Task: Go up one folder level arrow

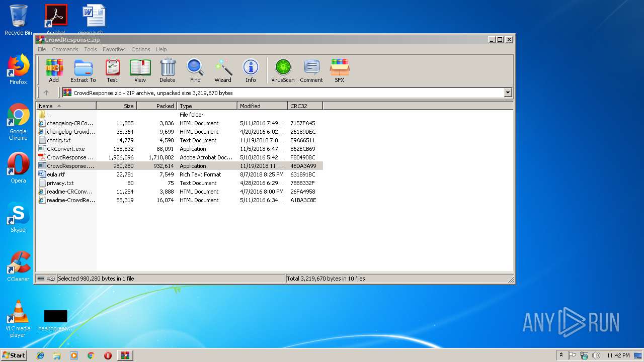Action: coord(46,93)
